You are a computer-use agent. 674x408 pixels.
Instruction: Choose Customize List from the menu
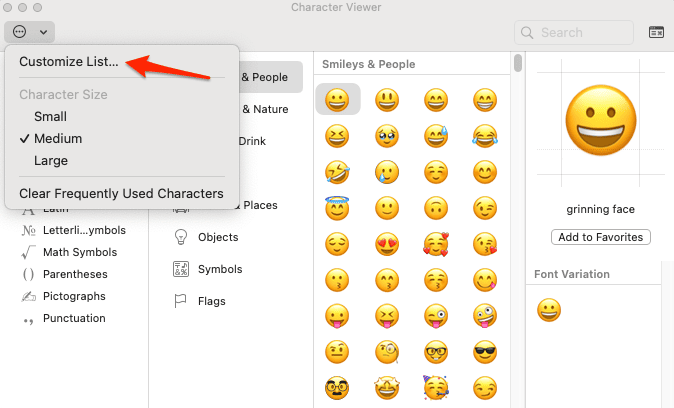[x=68, y=61]
